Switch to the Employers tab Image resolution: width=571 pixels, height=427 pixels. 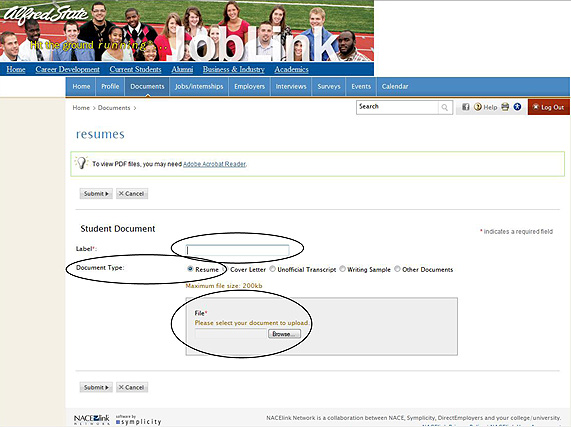coord(249,87)
